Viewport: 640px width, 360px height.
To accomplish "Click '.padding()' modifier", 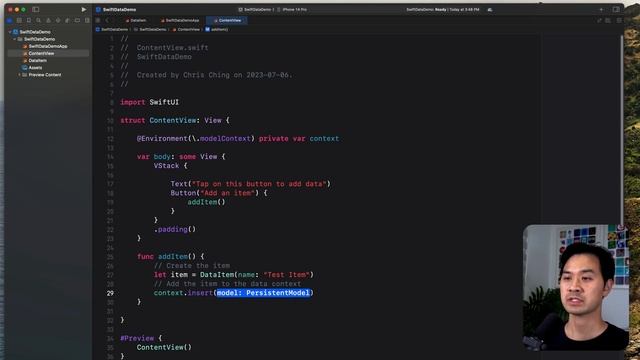I will (x=175, y=229).
